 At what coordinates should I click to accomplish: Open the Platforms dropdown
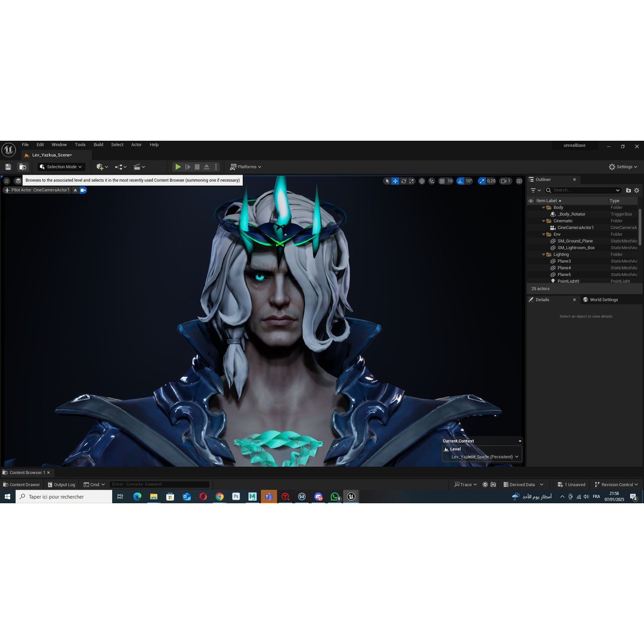point(246,167)
